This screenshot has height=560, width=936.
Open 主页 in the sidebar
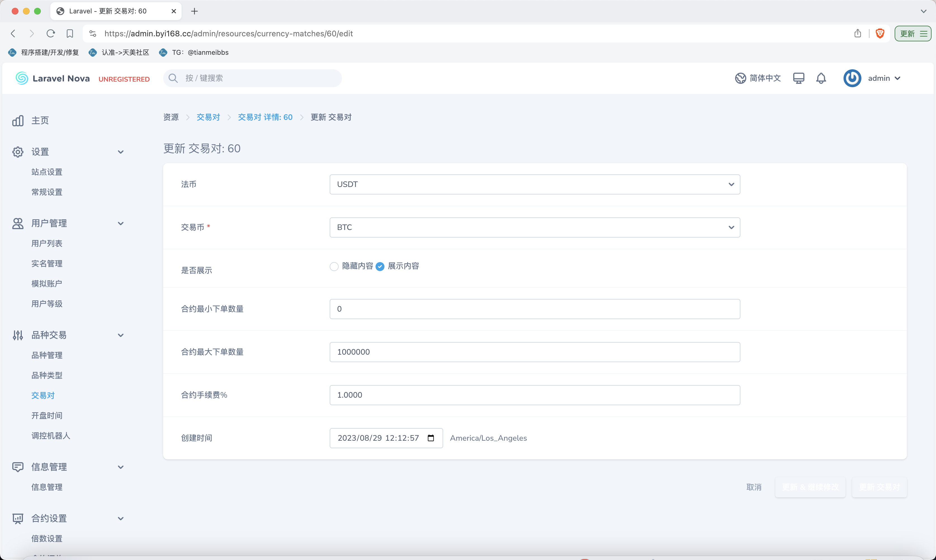click(40, 121)
